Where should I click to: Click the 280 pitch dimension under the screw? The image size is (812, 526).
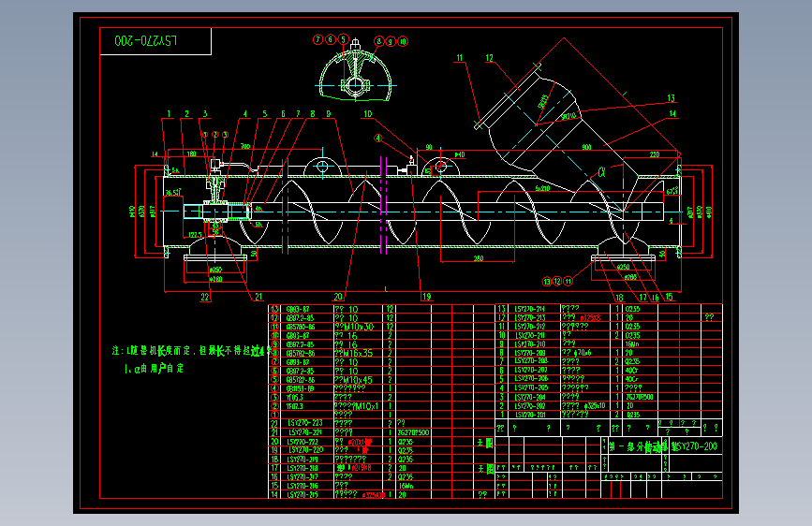(478, 257)
